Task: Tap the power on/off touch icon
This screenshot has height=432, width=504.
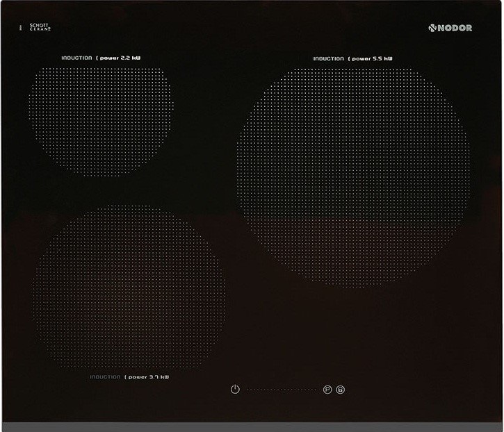Action: point(235,389)
